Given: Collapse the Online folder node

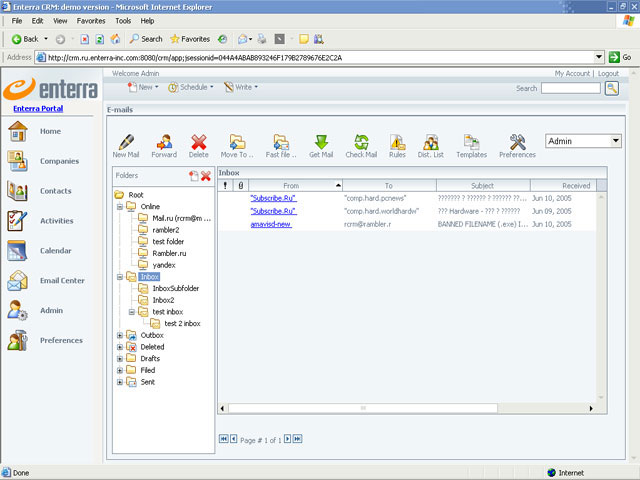Looking at the screenshot, I should click(x=120, y=207).
